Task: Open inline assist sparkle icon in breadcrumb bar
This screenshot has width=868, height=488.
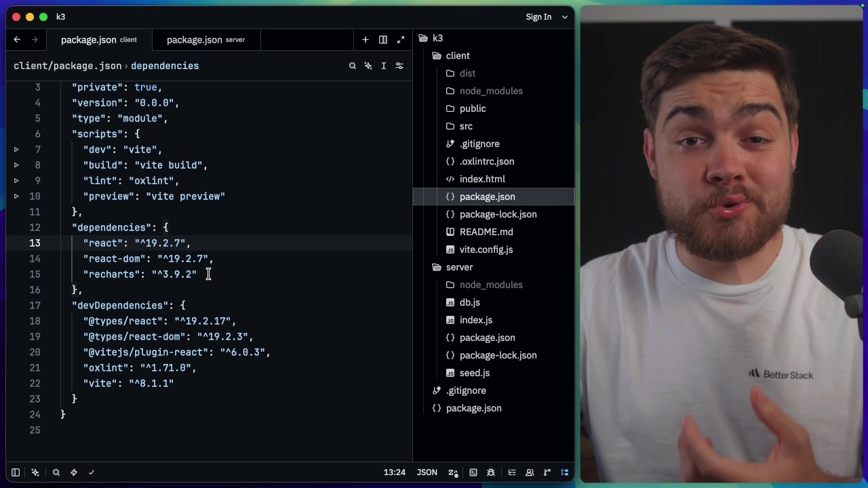Action: pos(368,66)
